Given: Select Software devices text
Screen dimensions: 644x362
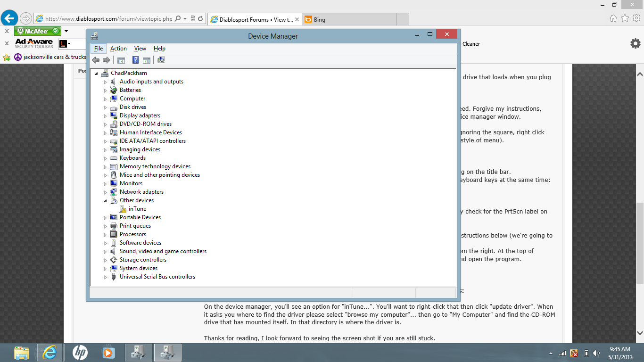Looking at the screenshot, I should pos(140,243).
